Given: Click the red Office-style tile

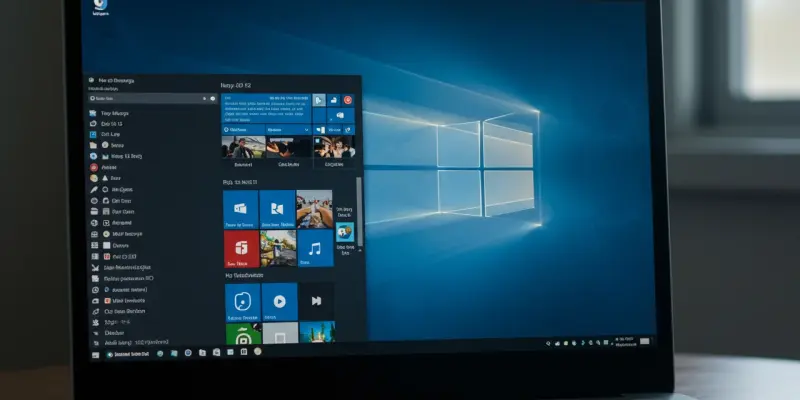Looking at the screenshot, I should coord(241,249).
